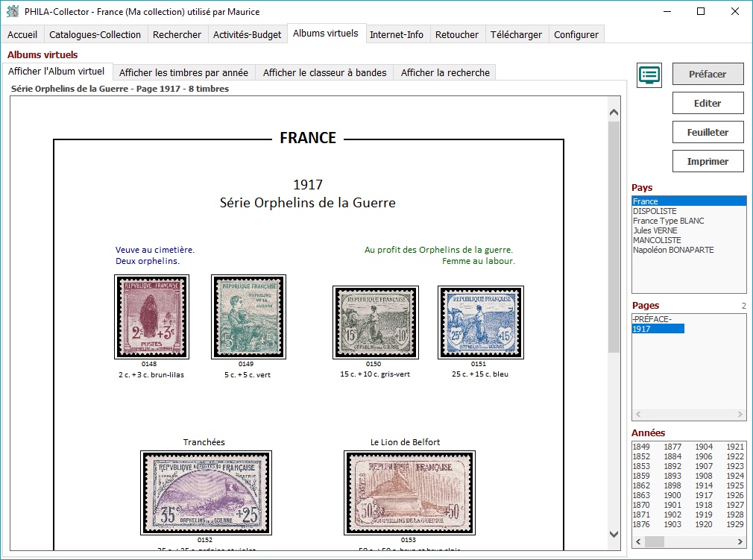
Task: Click stamp 0148 brun-lilas thumbnail
Action: click(x=152, y=317)
